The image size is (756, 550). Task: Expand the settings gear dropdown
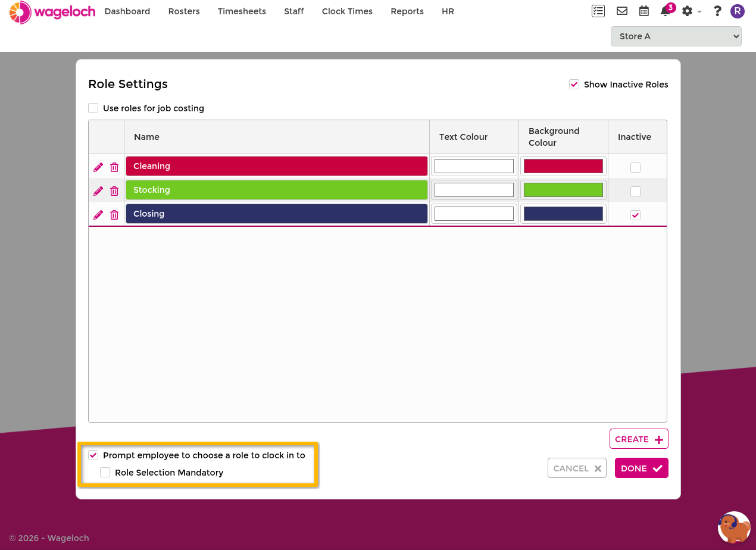pos(691,11)
